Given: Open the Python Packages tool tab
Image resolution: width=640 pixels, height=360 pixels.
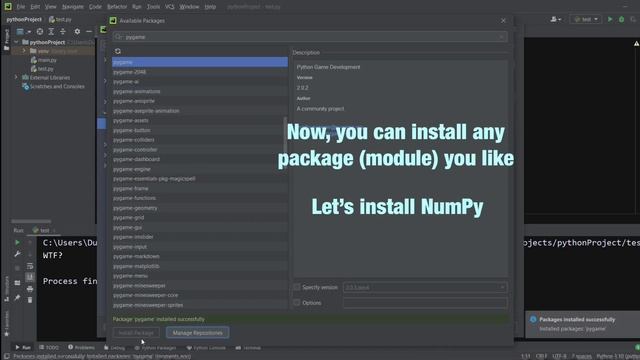Looking at the screenshot, I should [155, 348].
